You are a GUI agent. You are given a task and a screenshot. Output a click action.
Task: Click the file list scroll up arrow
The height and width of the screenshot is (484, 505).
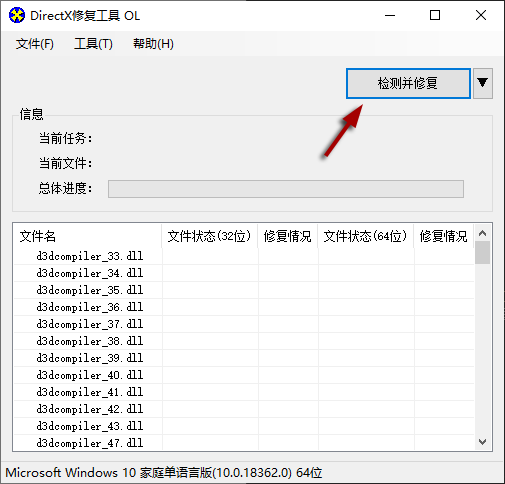(x=482, y=233)
